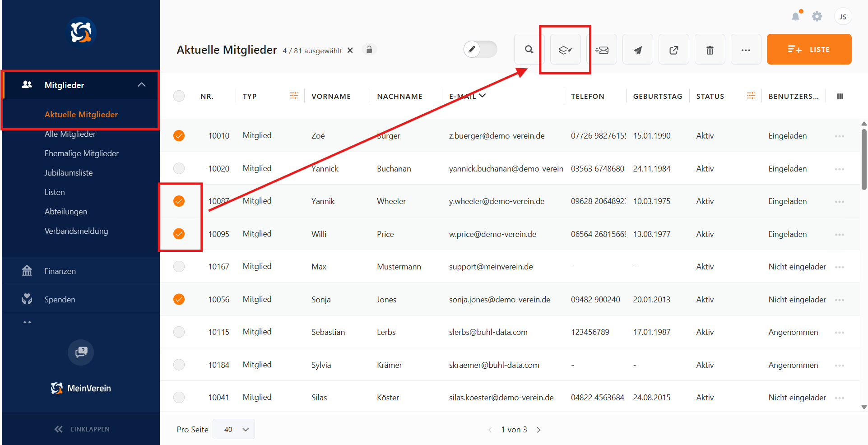Click the export icon in toolbar
This screenshot has height=445, width=868.
click(673, 50)
